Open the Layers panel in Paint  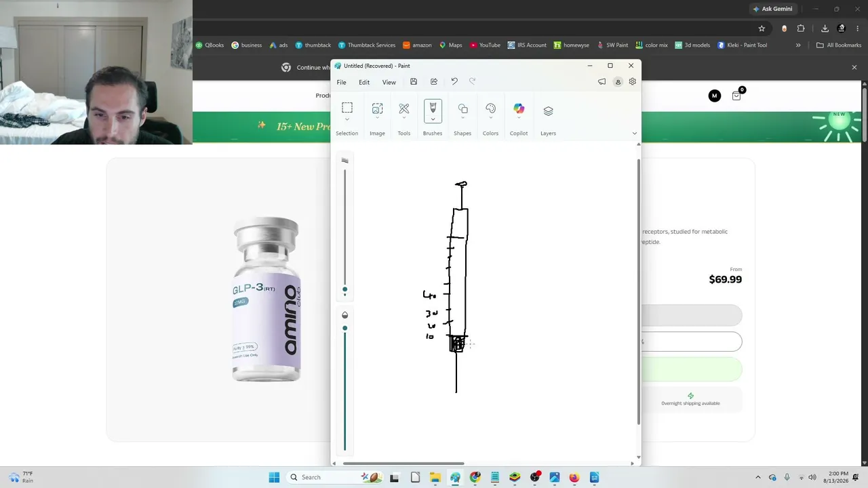click(x=548, y=110)
